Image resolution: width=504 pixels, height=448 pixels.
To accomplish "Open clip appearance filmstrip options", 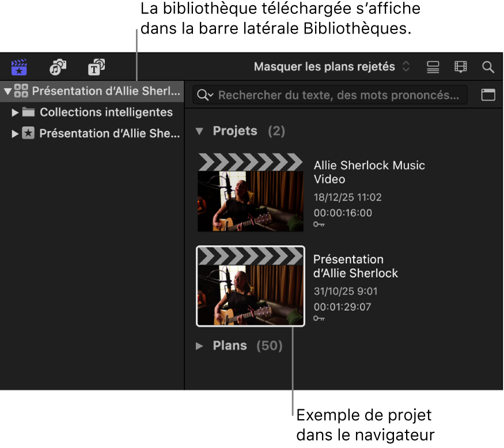I will click(461, 67).
